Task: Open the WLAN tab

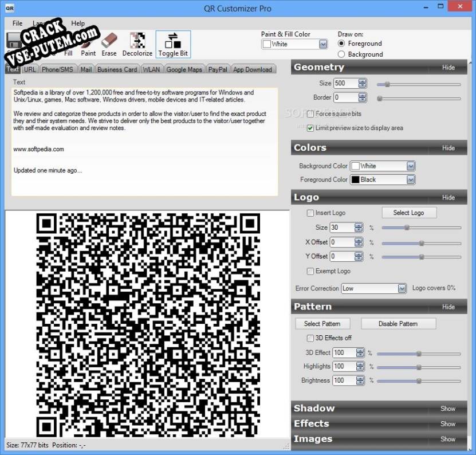Action: (151, 69)
